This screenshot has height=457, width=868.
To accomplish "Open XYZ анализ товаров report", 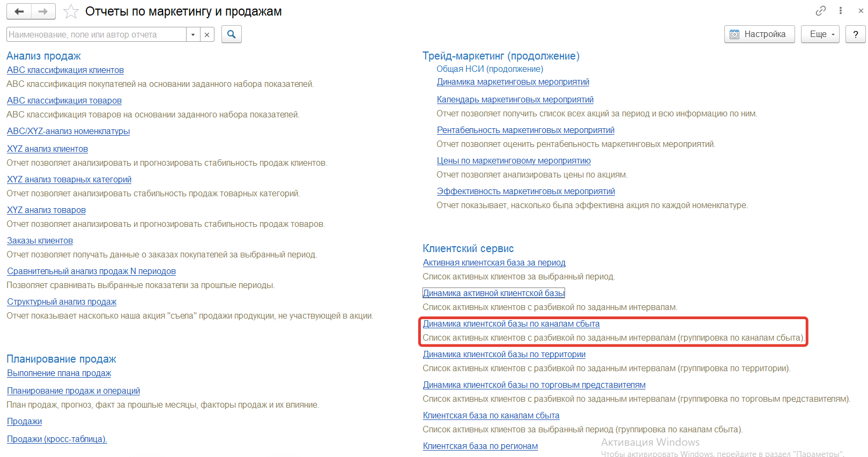I will (x=46, y=210).
